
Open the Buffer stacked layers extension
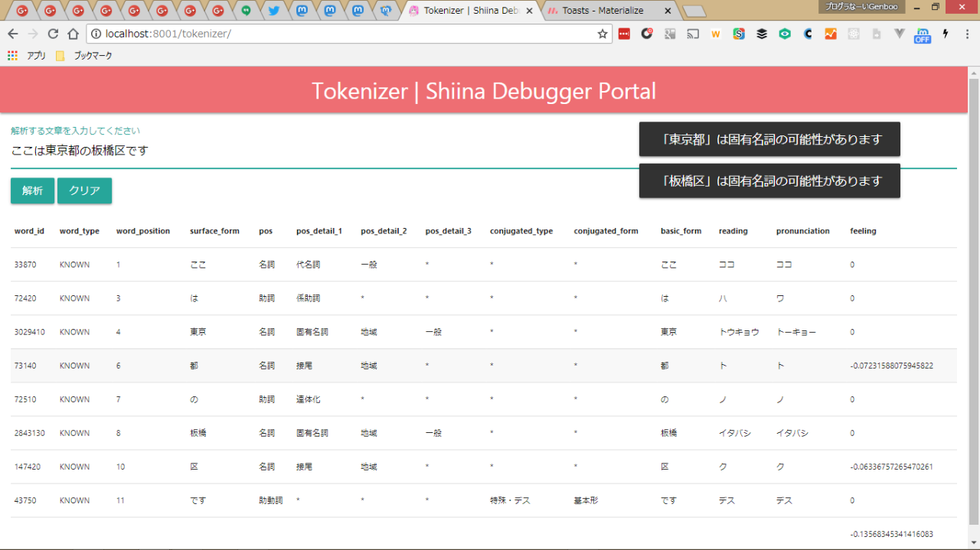point(762,34)
